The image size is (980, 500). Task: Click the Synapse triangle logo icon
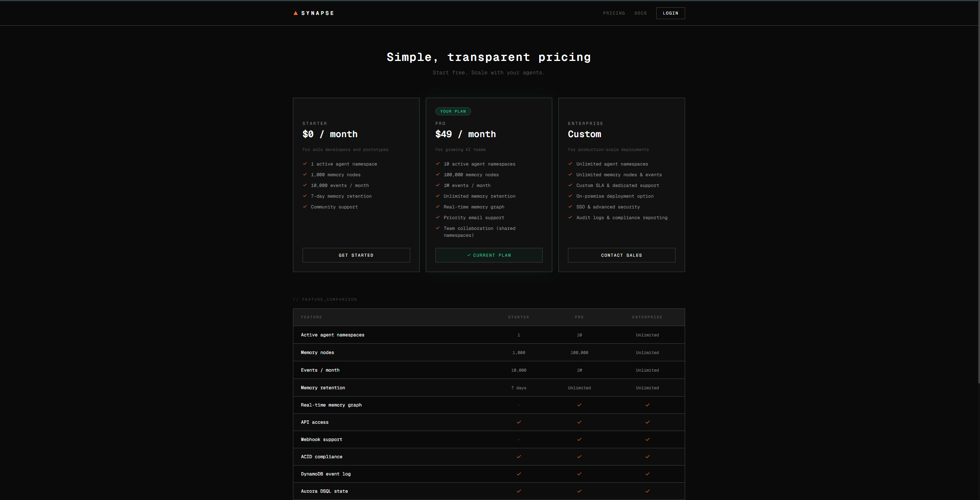coord(296,13)
